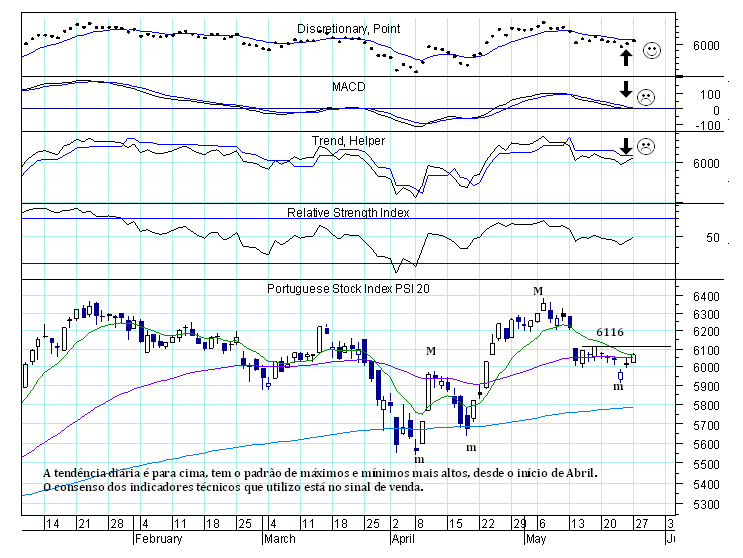Click the sad face in MACD panel
Viewport: 743px width, 558px height.
coord(645,97)
